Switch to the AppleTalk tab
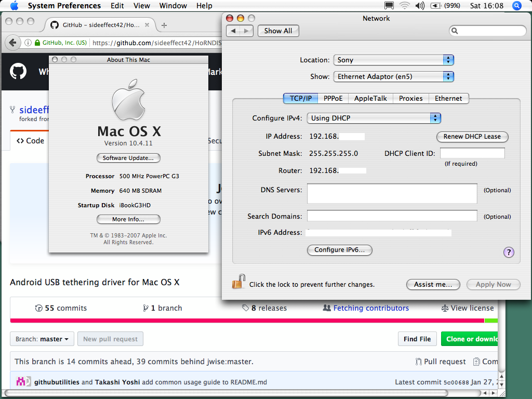 [x=370, y=98]
